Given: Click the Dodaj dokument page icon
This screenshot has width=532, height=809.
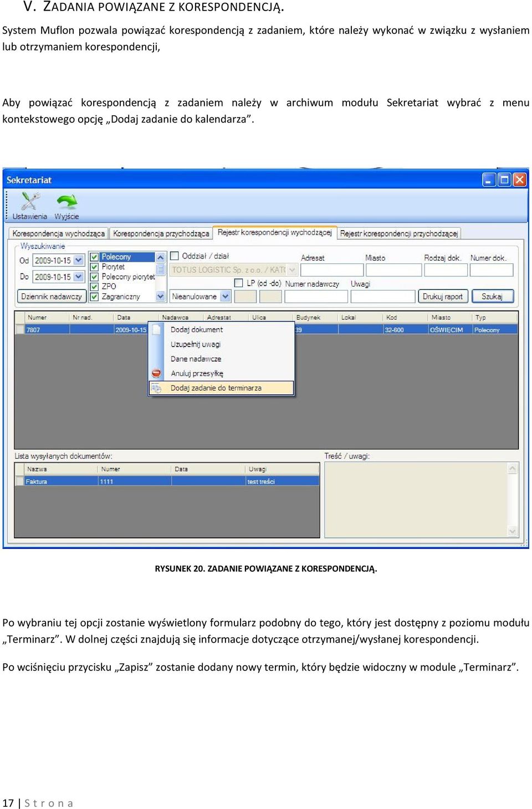Looking at the screenshot, I should coord(156,329).
